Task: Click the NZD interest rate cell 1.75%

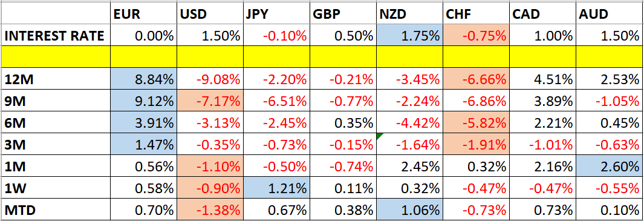Action: [409, 36]
